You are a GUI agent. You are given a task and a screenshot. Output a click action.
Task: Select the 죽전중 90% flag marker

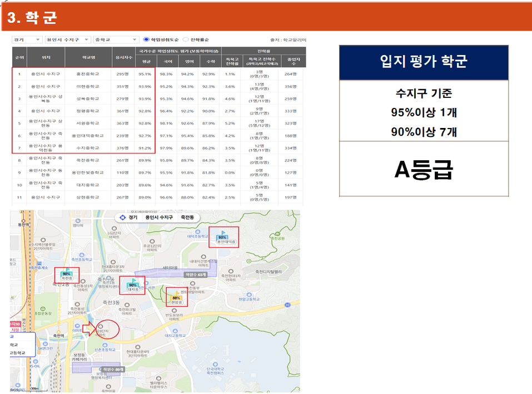67,275
